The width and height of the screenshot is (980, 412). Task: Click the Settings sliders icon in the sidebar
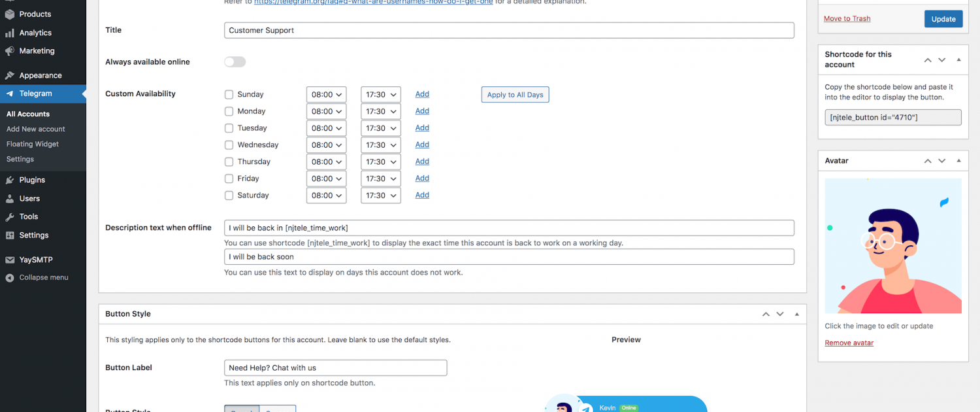10,235
